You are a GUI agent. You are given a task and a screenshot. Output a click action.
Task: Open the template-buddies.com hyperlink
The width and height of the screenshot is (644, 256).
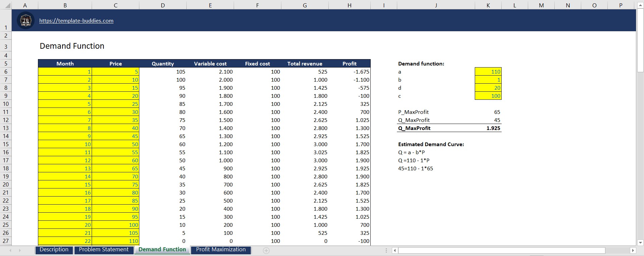tap(76, 21)
